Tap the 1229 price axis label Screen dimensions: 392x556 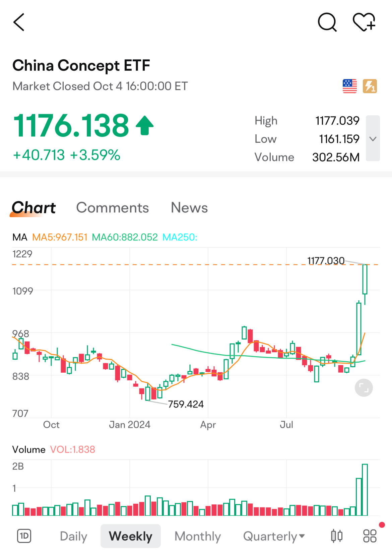point(22,254)
